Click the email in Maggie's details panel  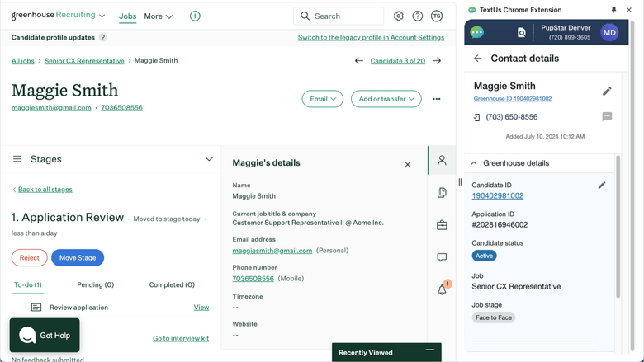pos(272,251)
